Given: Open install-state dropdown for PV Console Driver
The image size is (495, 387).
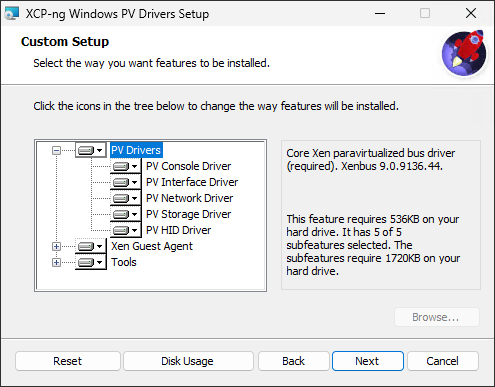Looking at the screenshot, I should coord(126,166).
